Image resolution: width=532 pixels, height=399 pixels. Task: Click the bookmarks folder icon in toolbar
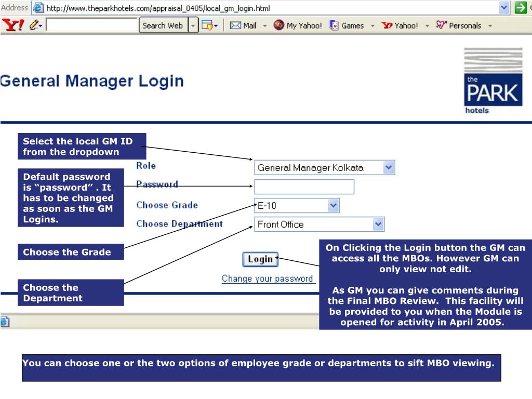tap(207, 25)
